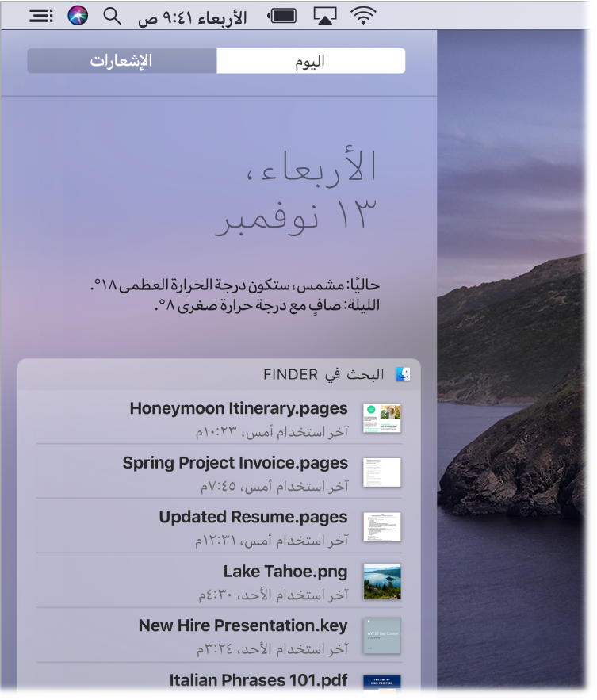597x700 pixels.
Task: Check the battery status icon
Action: click(x=282, y=17)
